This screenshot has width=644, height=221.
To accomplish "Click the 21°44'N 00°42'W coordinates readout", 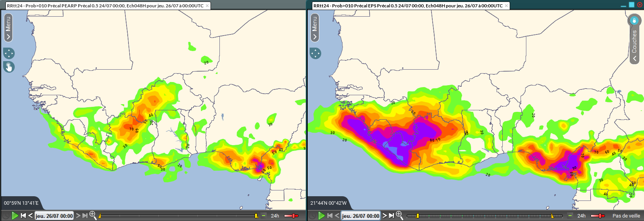I will (x=328, y=203).
